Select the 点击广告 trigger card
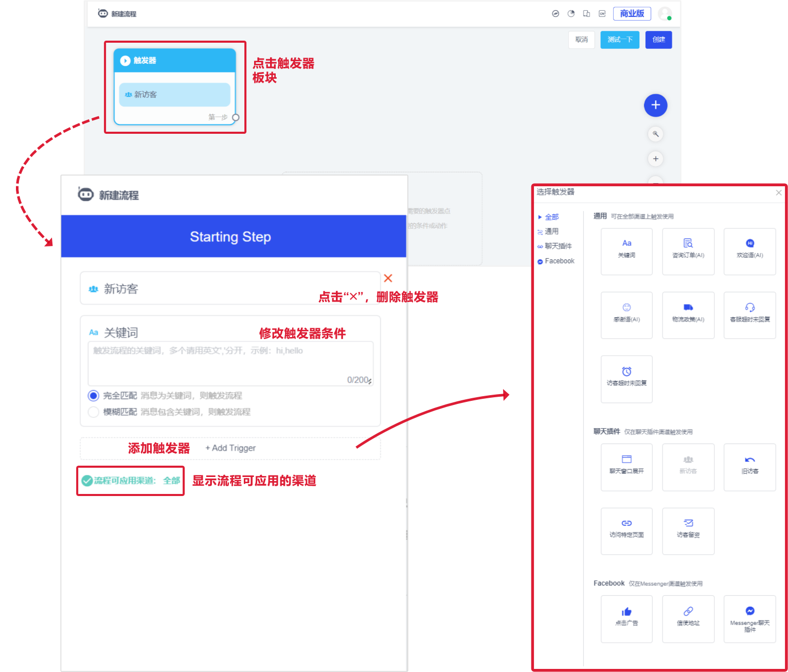This screenshot has height=672, width=788. 626,619
